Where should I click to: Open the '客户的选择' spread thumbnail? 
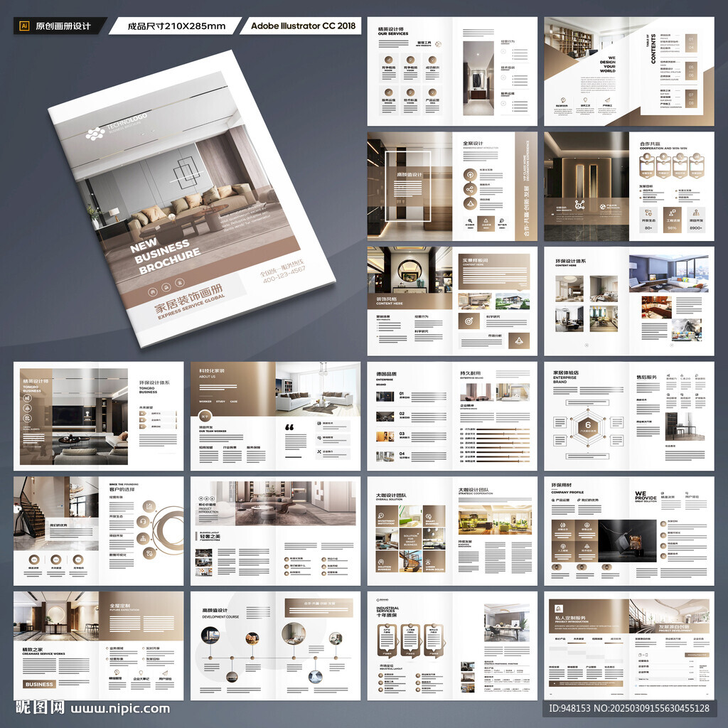pyautogui.click(x=98, y=531)
